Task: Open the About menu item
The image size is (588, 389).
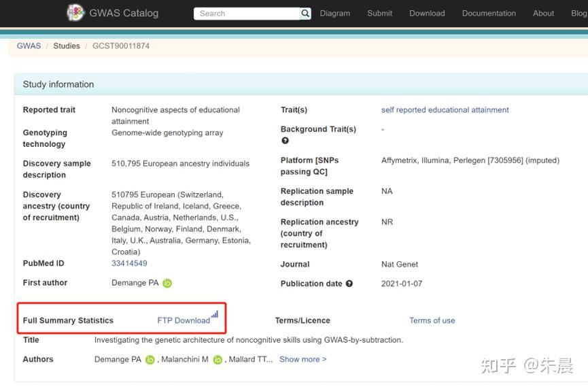Action: click(x=543, y=14)
